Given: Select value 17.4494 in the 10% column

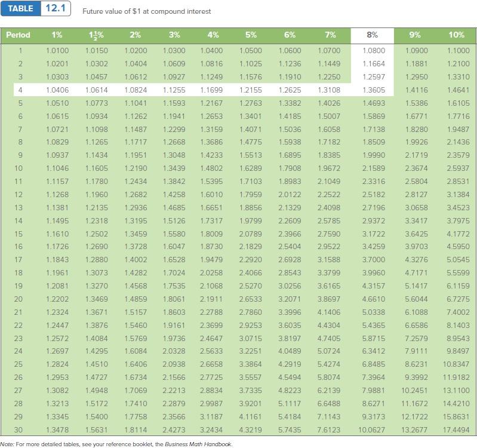Looking at the screenshot, I should pyautogui.click(x=456, y=430).
